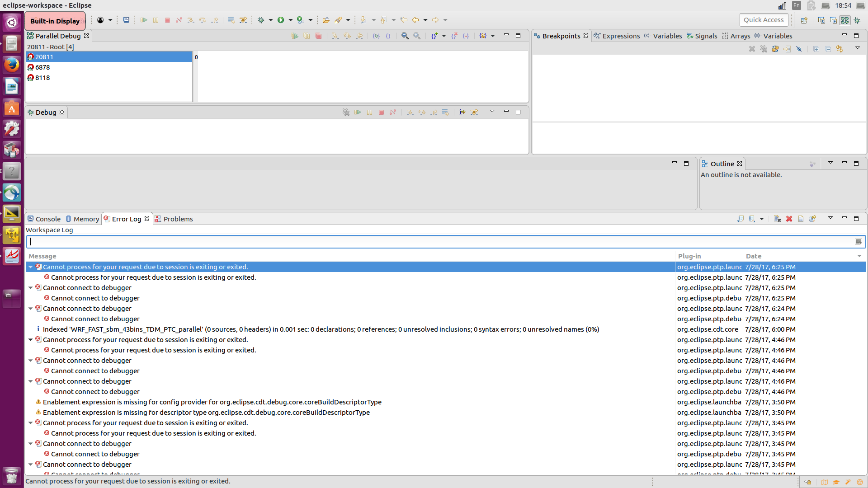Click the Collapse All icon in Breakpoints view

(828, 49)
